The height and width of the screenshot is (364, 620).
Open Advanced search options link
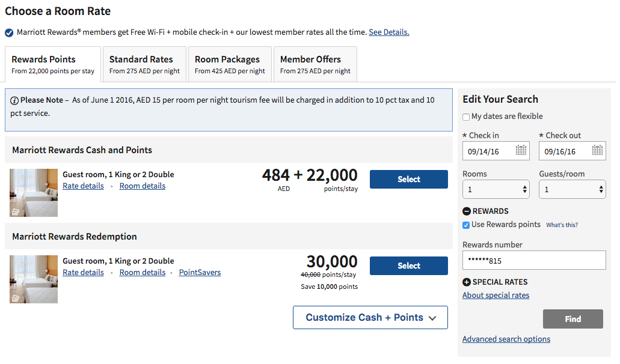coord(506,339)
